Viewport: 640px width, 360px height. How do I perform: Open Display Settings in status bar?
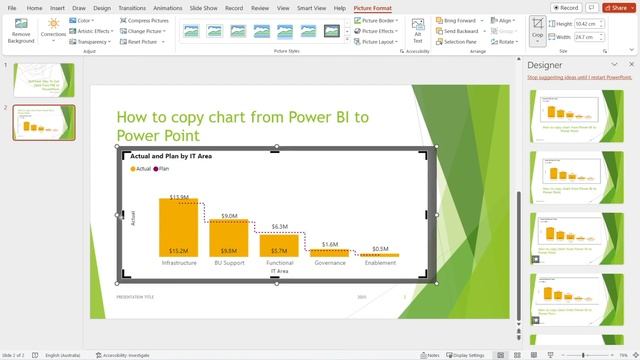[x=465, y=355]
